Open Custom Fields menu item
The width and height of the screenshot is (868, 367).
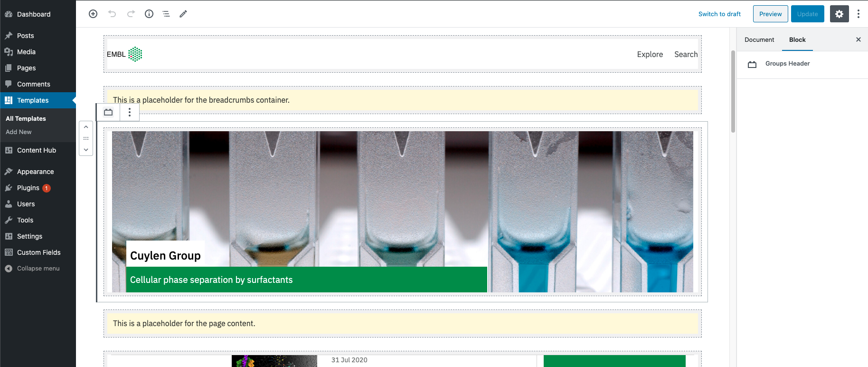(38, 252)
